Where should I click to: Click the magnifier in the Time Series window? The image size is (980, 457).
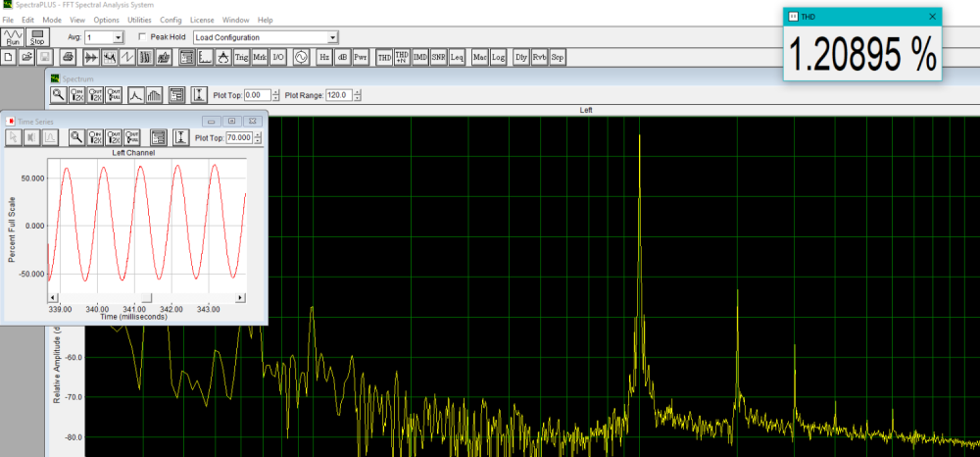(x=75, y=137)
